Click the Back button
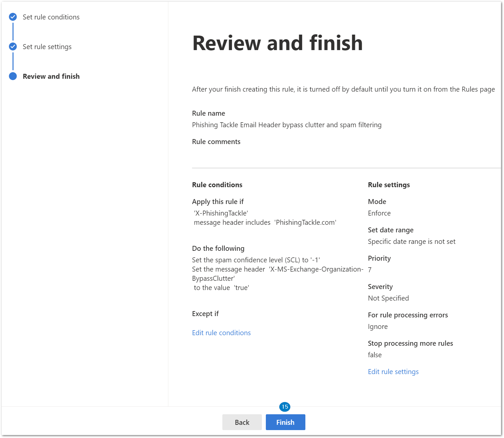Image resolution: width=504 pixels, height=438 pixels. tap(242, 422)
